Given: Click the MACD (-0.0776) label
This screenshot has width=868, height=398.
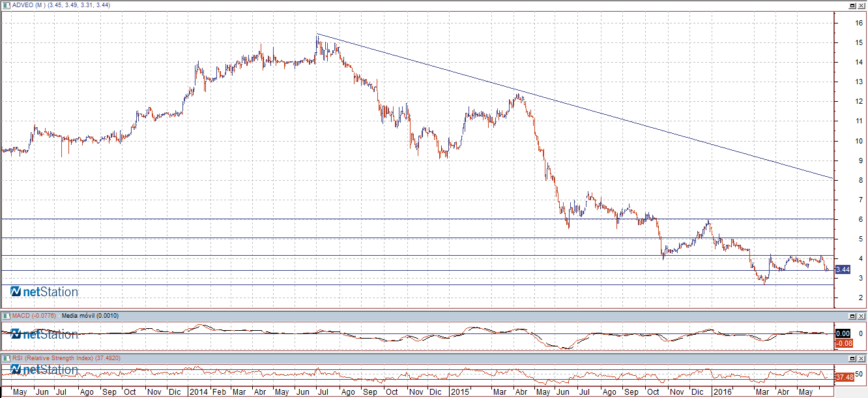Looking at the screenshot, I should pos(33,316).
